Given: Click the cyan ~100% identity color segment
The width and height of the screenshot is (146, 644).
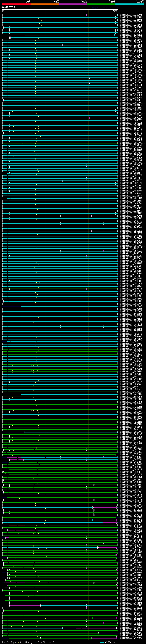Looking at the screenshot, I should [130, 4].
